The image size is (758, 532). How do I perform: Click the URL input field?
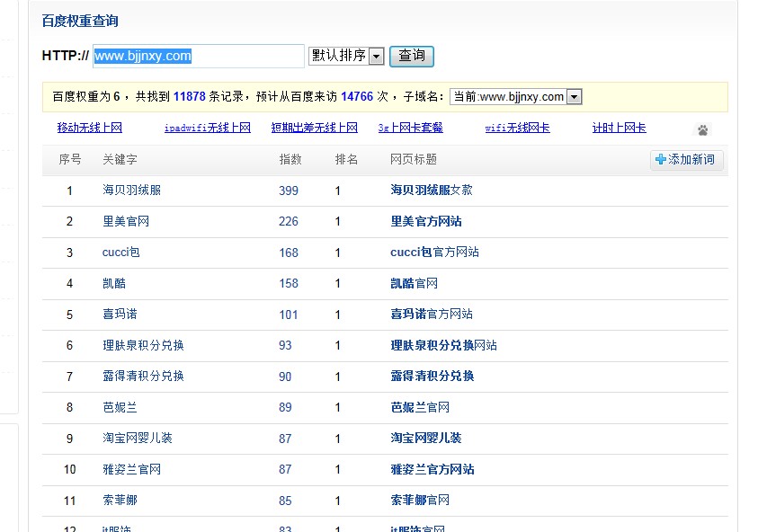click(199, 56)
